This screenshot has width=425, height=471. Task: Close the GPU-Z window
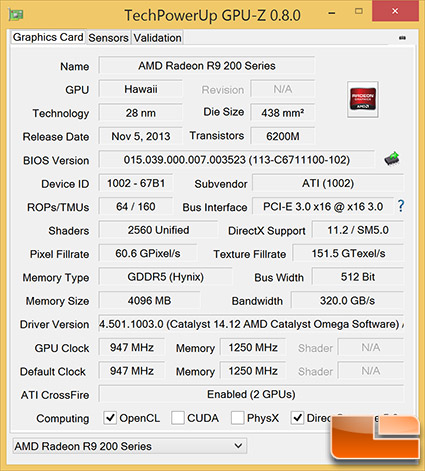(395, 11)
